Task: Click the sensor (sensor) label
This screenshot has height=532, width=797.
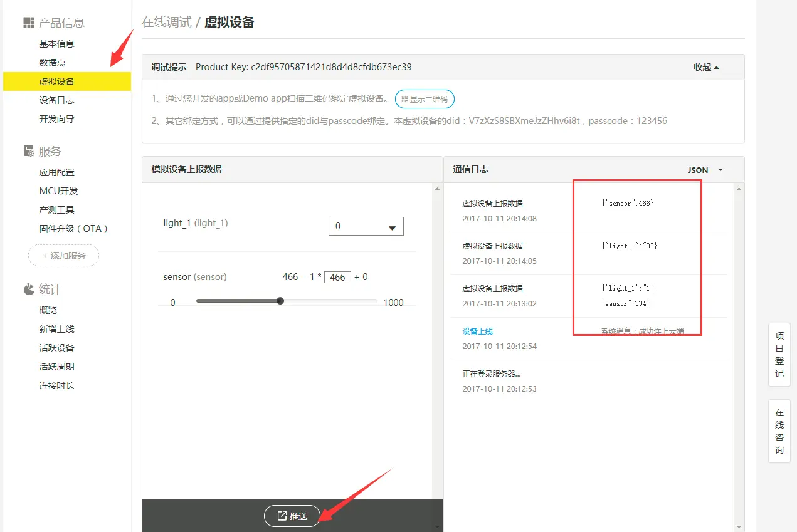Action: point(195,277)
